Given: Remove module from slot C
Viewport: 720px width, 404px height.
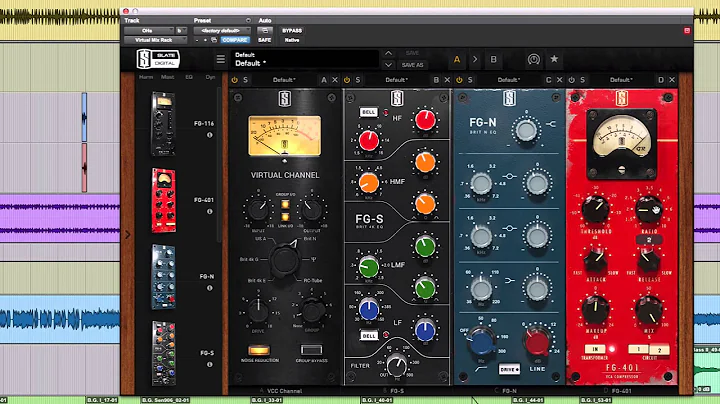Looking at the screenshot, I should pos(559,80).
